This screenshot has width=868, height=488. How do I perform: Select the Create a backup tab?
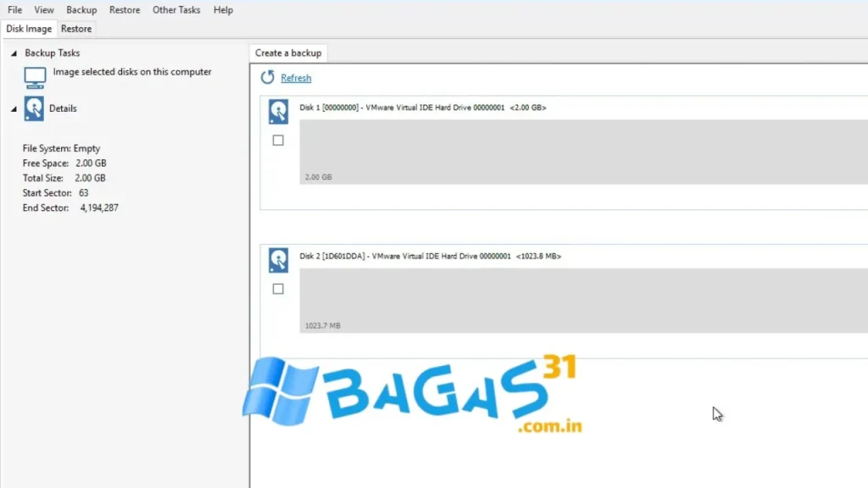pos(288,53)
